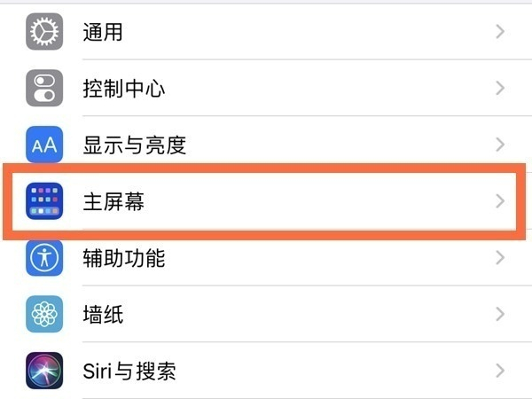Image resolution: width=532 pixels, height=399 pixels.
Task: Tap the blue AA Display & Brightness icon
Action: (44, 145)
